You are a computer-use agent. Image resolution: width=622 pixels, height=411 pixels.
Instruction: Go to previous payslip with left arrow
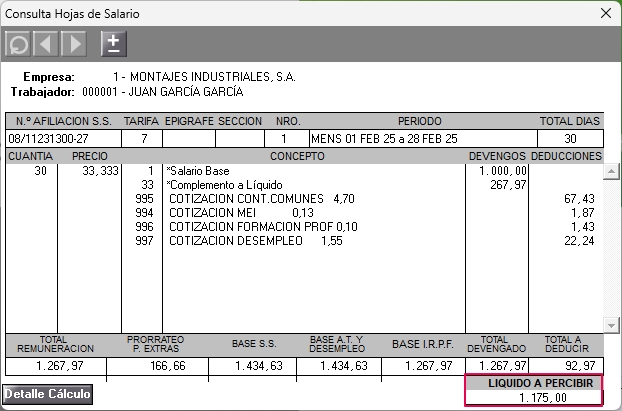tap(46, 44)
